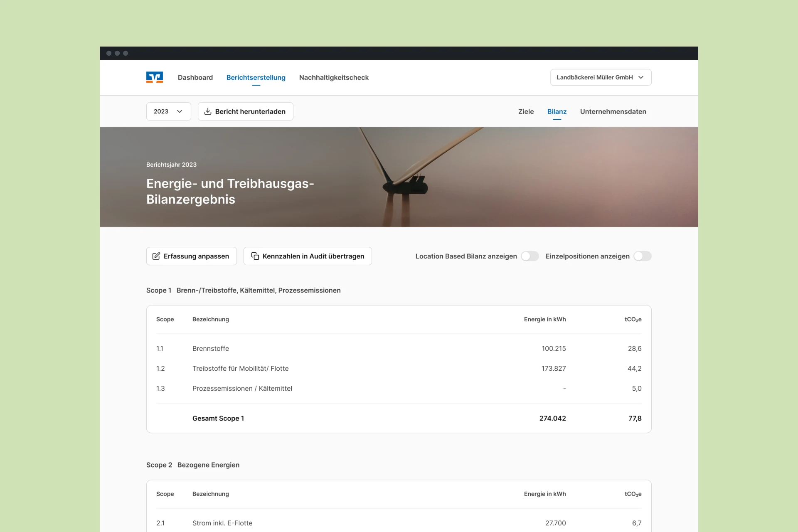Image resolution: width=798 pixels, height=532 pixels.
Task: Click the Brennstoffe row label
Action: pyautogui.click(x=211, y=348)
